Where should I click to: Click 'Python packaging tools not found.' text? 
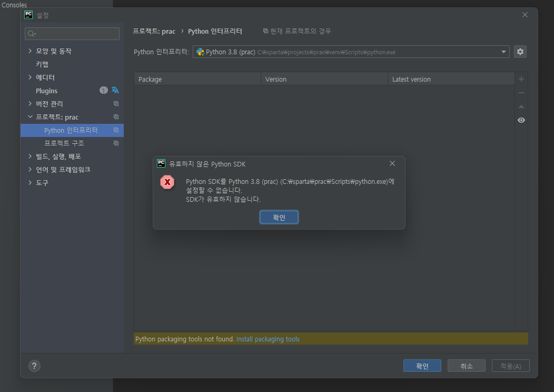tap(185, 339)
